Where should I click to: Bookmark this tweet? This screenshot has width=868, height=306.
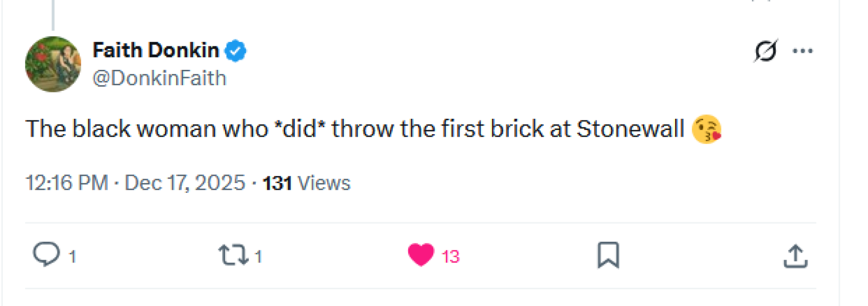click(x=608, y=255)
